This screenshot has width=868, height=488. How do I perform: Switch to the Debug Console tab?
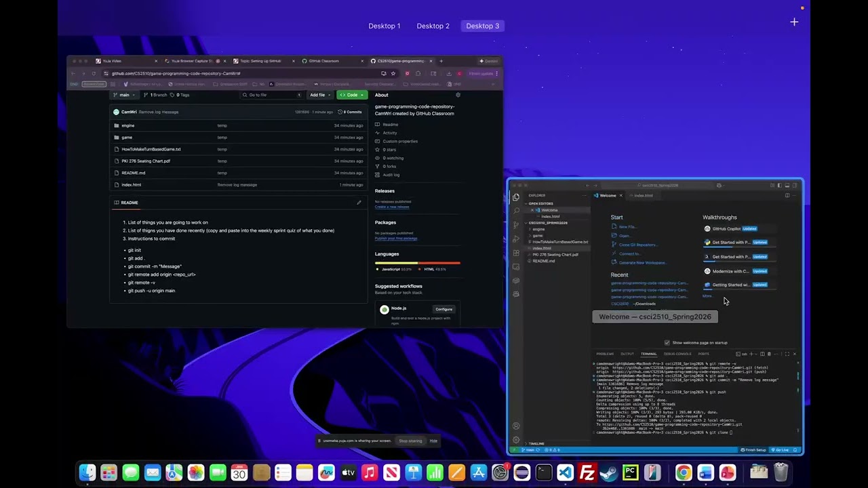[677, 354]
